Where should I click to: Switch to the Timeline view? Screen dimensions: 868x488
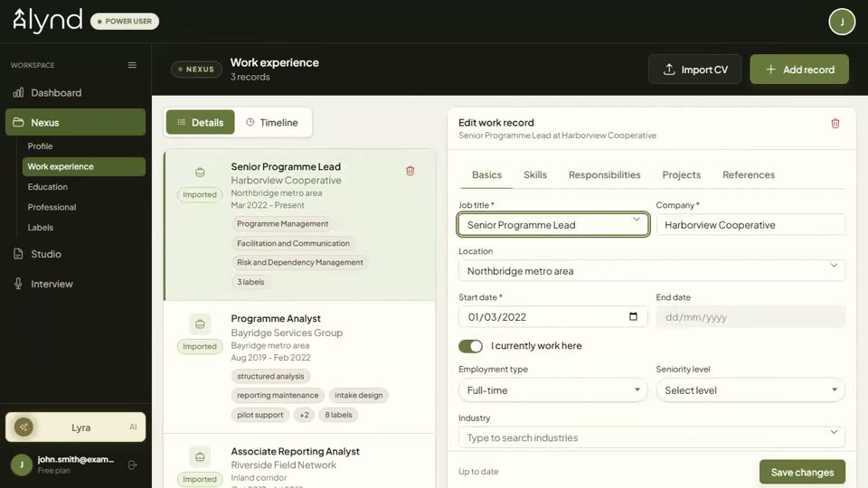pos(272,122)
